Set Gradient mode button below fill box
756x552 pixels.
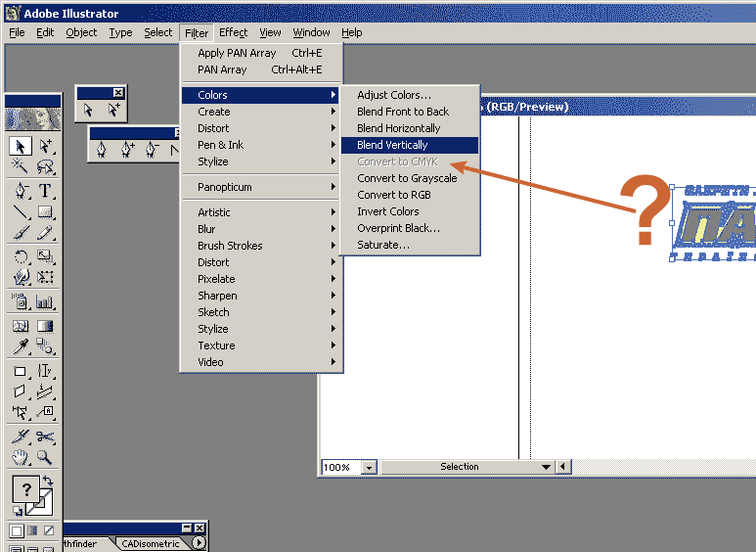tap(32, 530)
